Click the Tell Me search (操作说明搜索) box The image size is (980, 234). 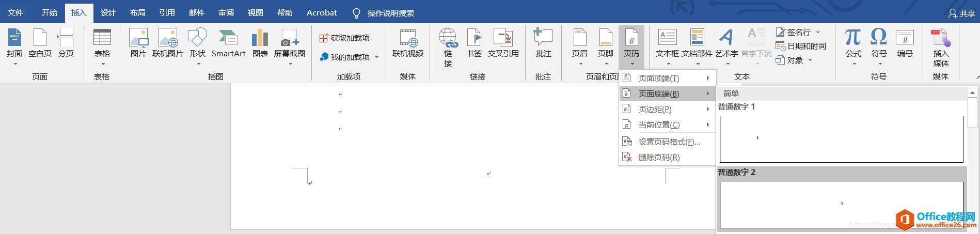tap(383, 13)
